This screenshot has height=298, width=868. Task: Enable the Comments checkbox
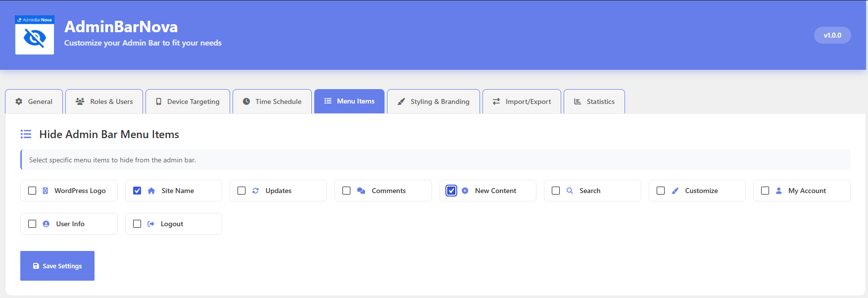coord(346,191)
